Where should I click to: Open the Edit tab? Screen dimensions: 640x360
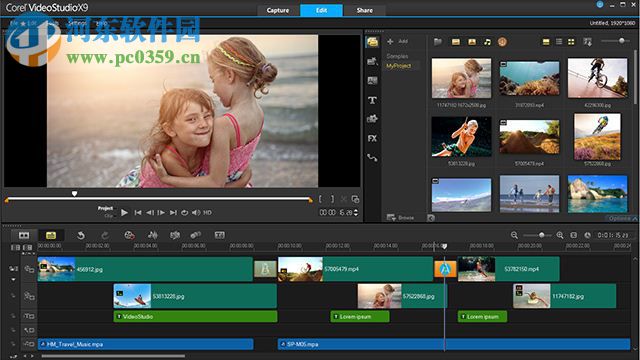(322, 10)
